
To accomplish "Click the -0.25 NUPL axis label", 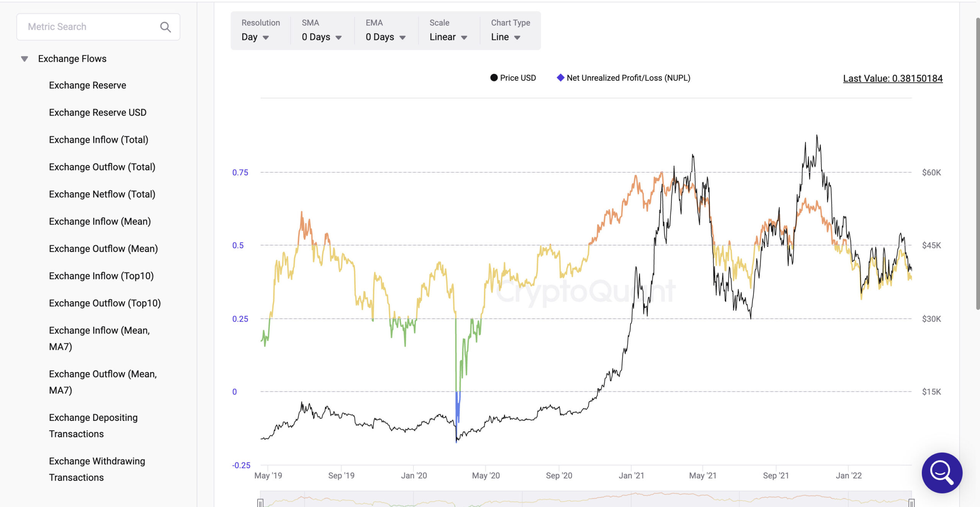I will [x=241, y=465].
